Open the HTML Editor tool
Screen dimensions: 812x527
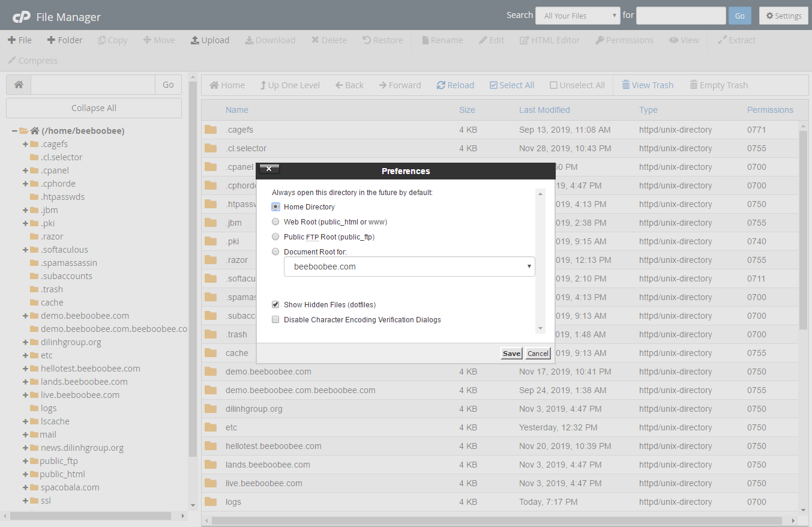(x=550, y=40)
